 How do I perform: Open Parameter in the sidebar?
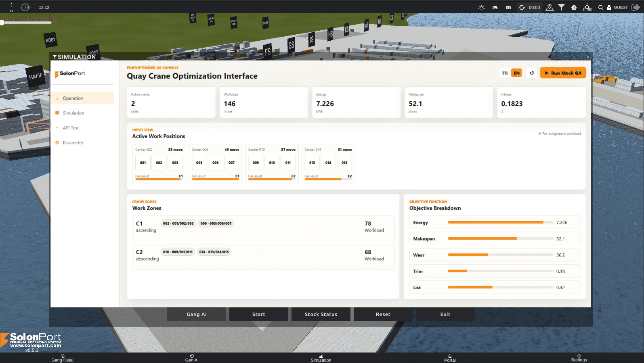[82, 143]
